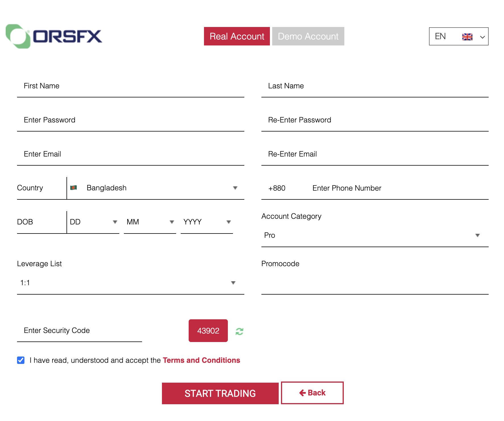The image size is (504, 421).
Task: Uncheck the Terms and Conditions checkbox
Action: 21,360
